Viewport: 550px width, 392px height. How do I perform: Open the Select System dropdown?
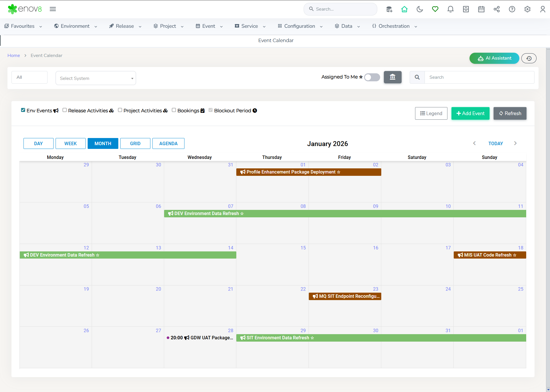[96, 78]
